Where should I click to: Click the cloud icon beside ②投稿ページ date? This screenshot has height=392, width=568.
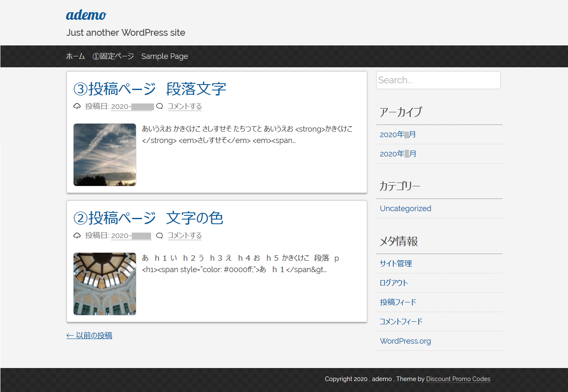[x=77, y=235]
